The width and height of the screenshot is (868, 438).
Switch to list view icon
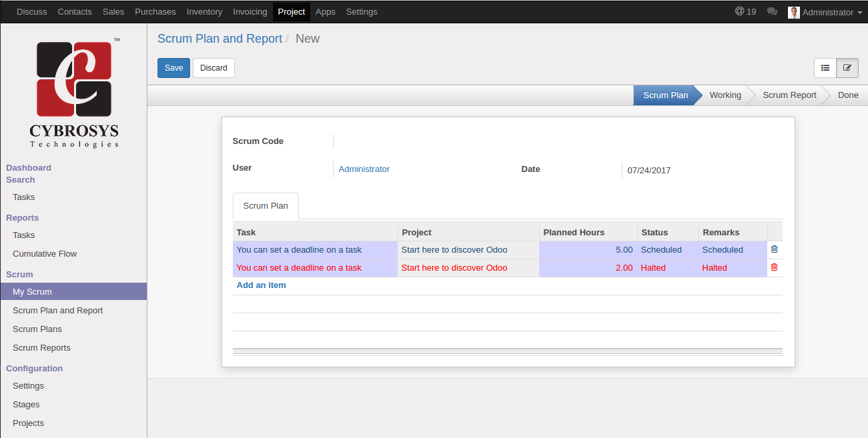825,68
